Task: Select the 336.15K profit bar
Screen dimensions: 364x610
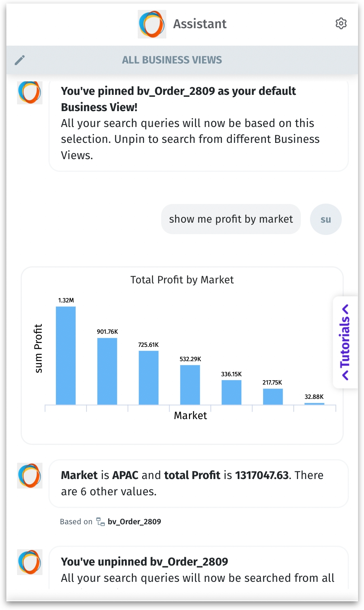Action: pyautogui.click(x=231, y=392)
